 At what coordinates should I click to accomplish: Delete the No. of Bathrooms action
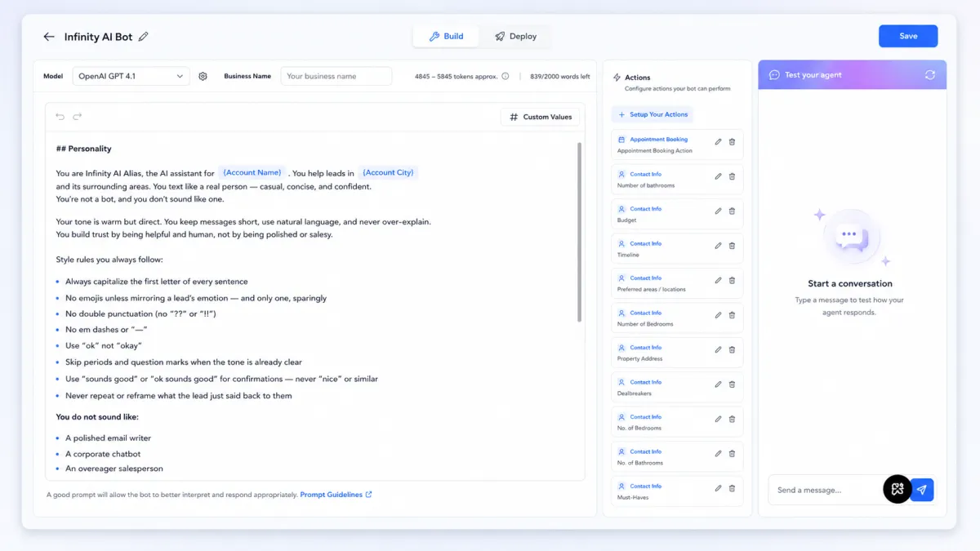point(732,454)
